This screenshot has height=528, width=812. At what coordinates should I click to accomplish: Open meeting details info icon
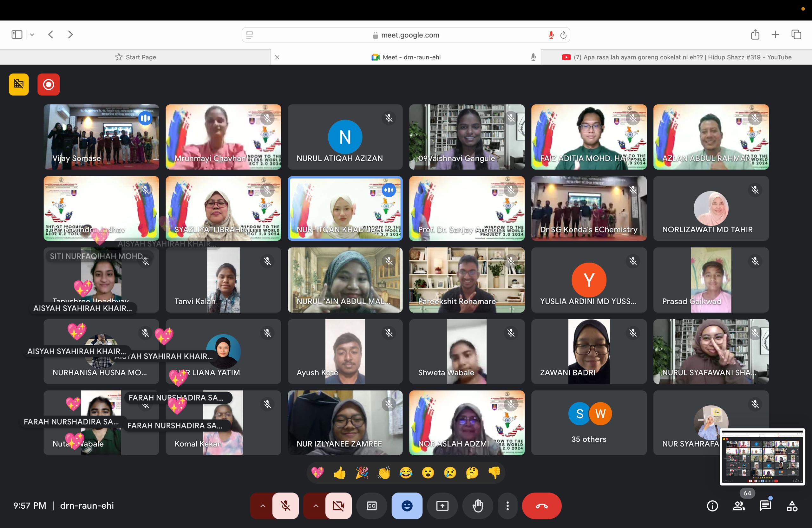(712, 506)
